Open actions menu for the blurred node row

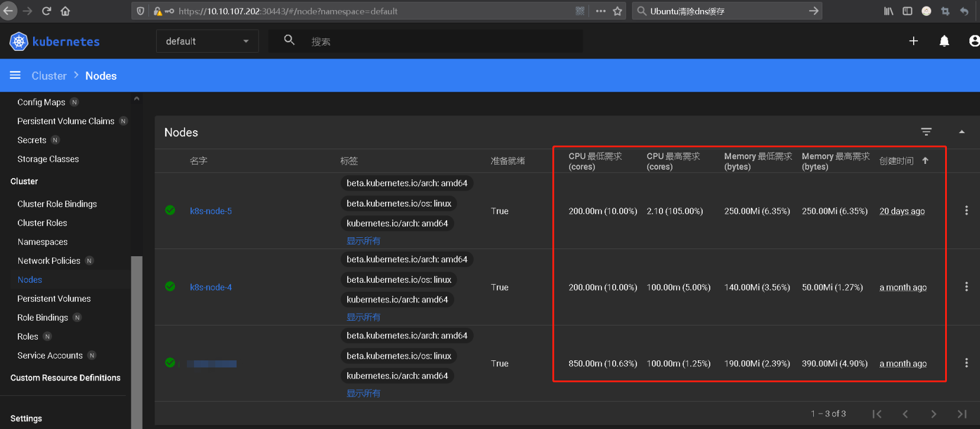(x=966, y=363)
